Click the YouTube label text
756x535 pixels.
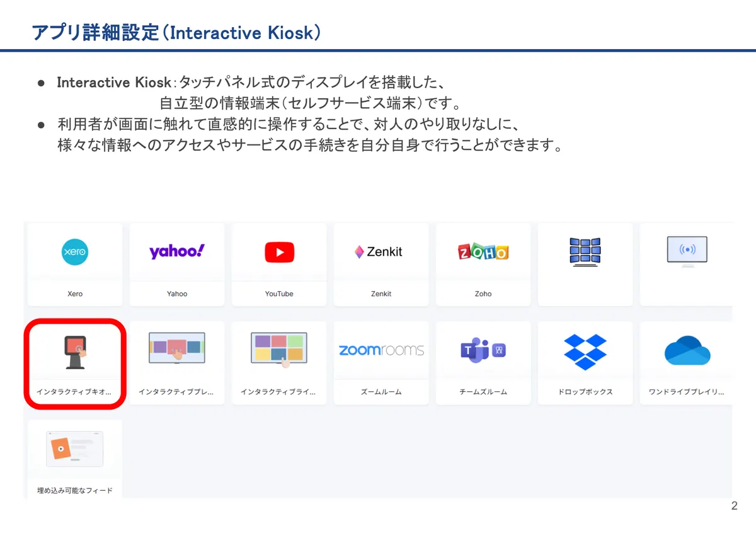tap(279, 294)
